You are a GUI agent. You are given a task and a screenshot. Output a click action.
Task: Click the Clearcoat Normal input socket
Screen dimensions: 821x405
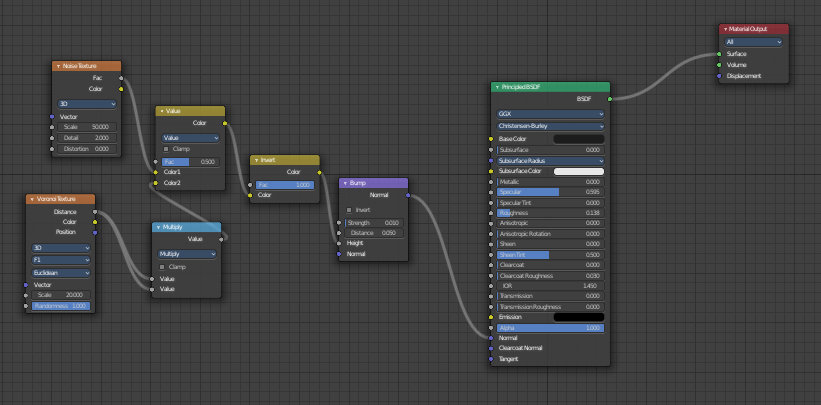point(491,348)
